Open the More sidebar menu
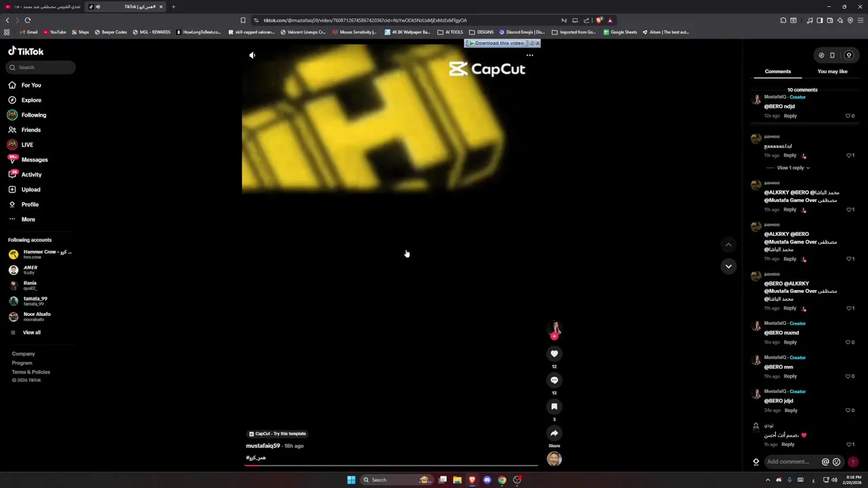Screen dimensions: 868x488 pos(22,220)
